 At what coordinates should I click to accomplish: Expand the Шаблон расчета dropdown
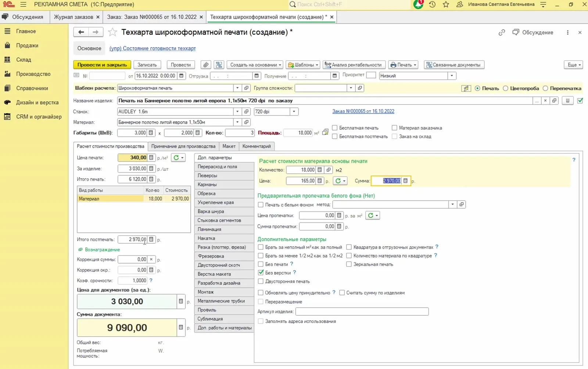(x=237, y=88)
